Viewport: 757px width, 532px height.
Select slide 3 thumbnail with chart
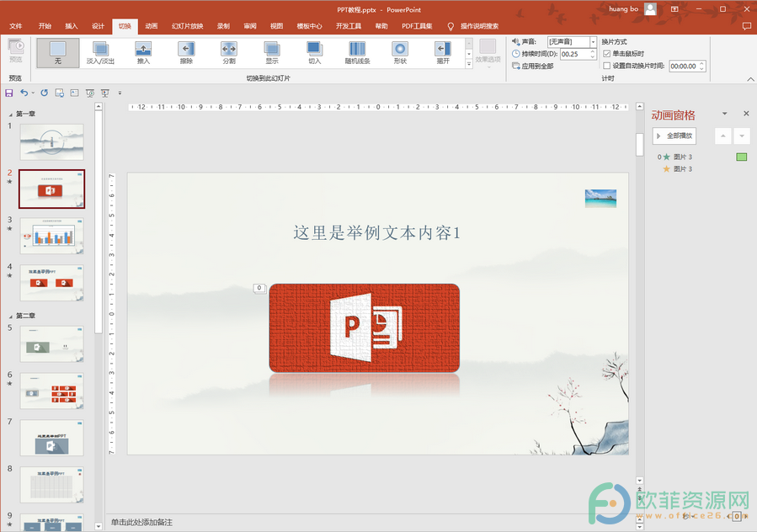51,236
